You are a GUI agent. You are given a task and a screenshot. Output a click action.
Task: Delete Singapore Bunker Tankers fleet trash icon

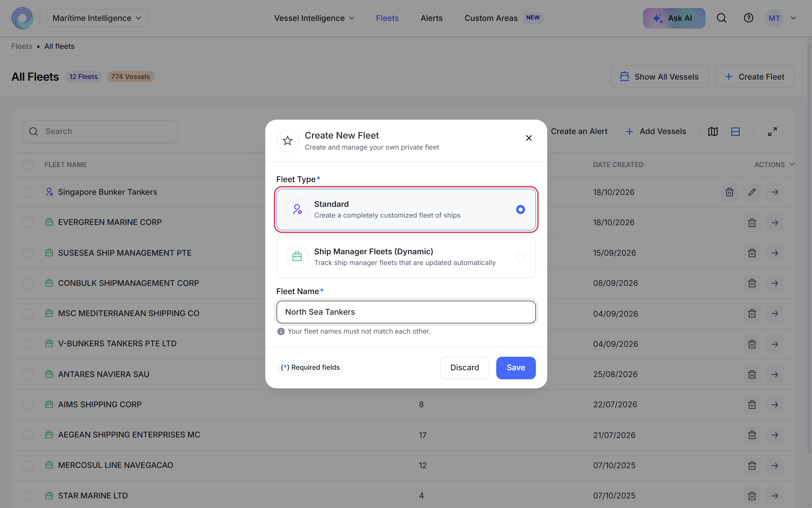coord(729,192)
